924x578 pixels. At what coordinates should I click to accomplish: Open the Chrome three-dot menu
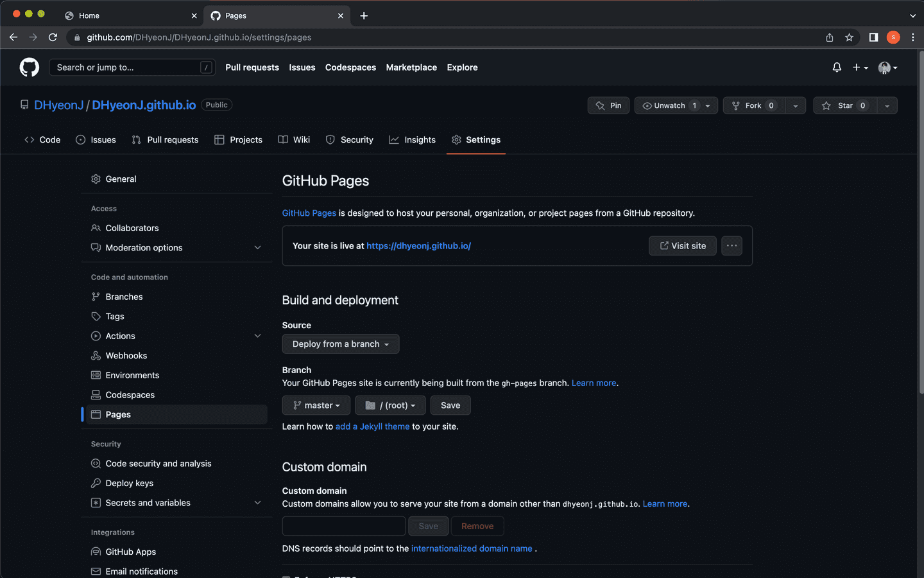(912, 37)
